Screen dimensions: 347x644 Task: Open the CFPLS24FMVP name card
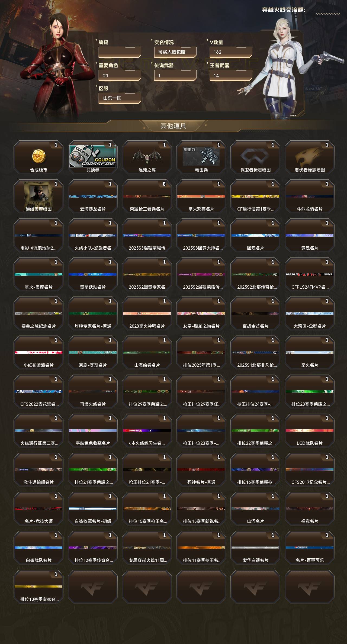point(310,275)
